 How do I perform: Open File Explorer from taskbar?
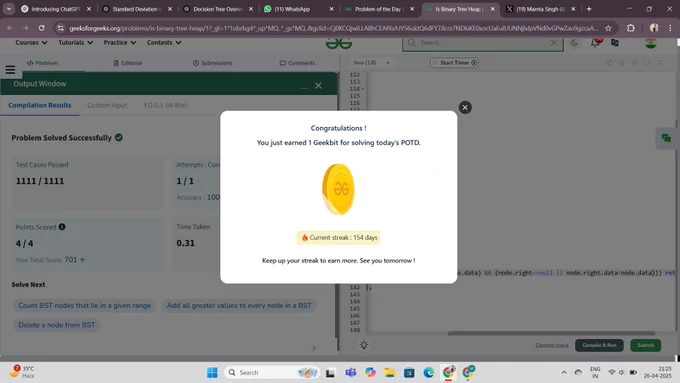(x=389, y=372)
